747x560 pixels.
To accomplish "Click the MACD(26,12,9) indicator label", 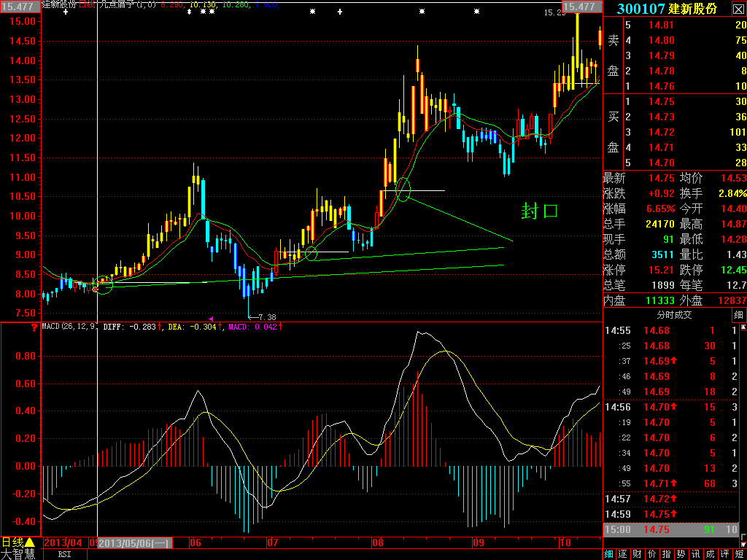I will pyautogui.click(x=70, y=327).
